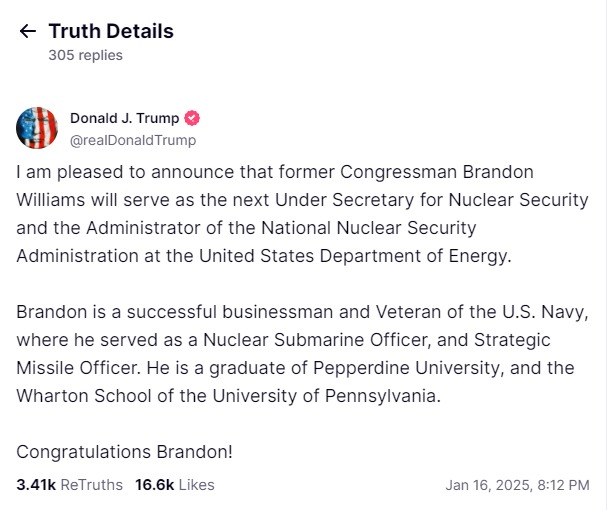The image size is (610, 510).
Task: Click the Jan 16, 2025 timestamp
Action: tap(517, 485)
